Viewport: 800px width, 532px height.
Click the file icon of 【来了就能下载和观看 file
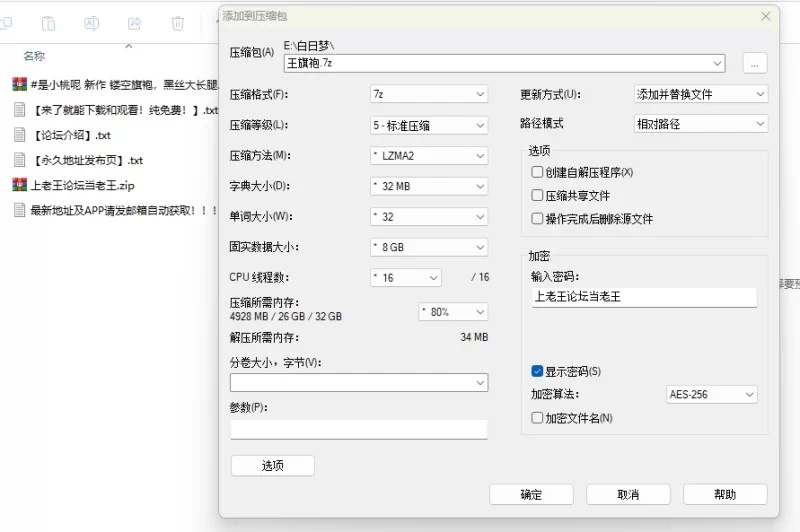pyautogui.click(x=19, y=110)
